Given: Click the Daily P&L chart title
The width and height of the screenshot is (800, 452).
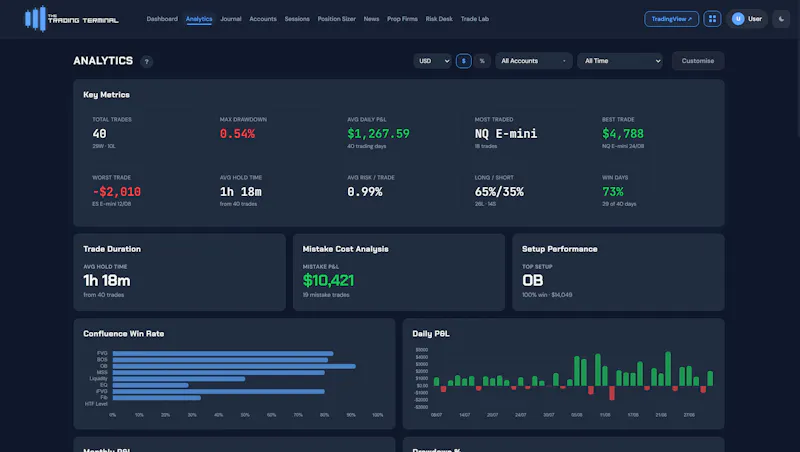Looking at the screenshot, I should click(431, 334).
